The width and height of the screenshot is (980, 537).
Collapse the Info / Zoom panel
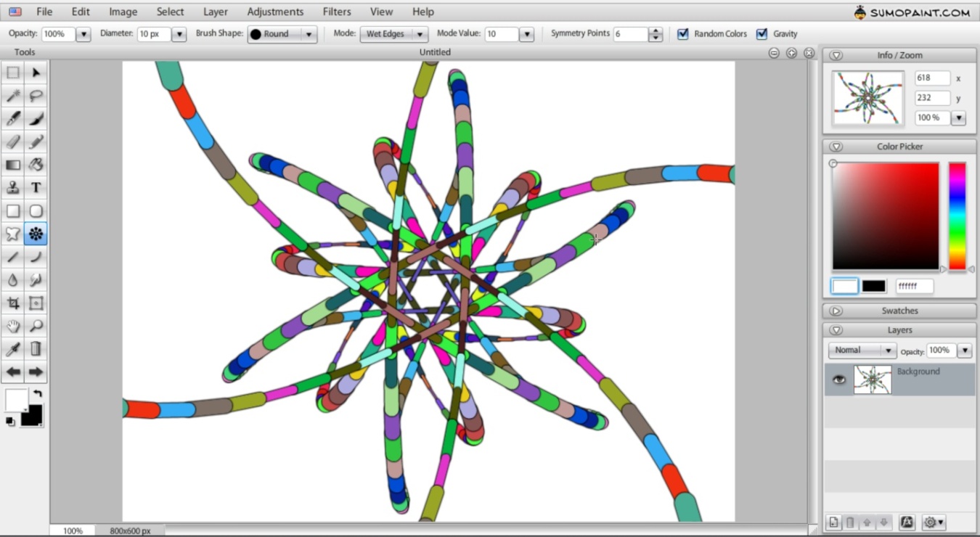click(x=836, y=55)
